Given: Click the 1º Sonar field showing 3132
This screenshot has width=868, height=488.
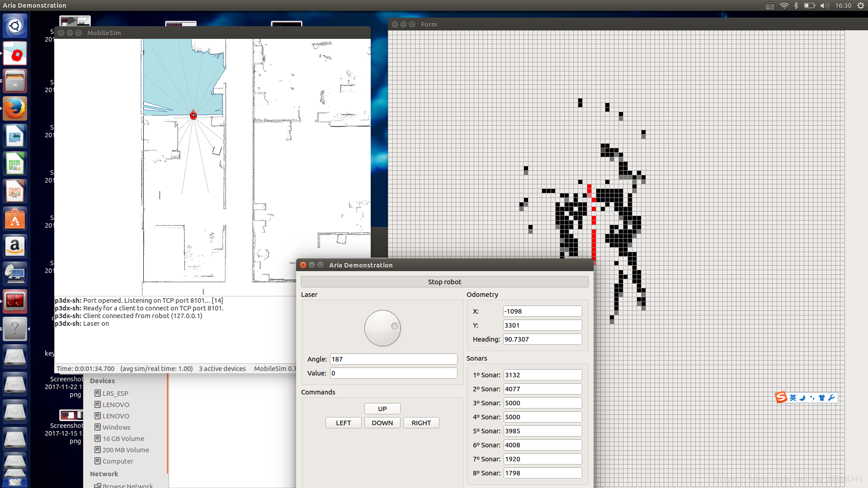Looking at the screenshot, I should pyautogui.click(x=542, y=375).
